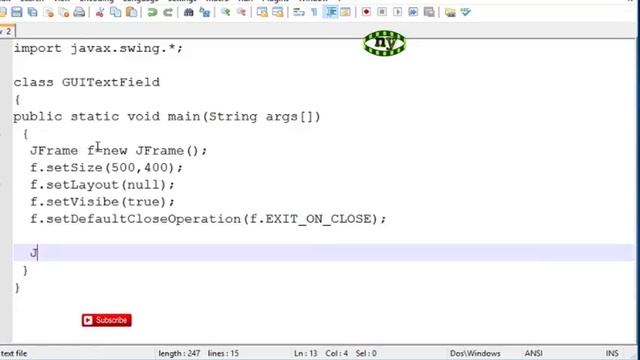Run the macro multiple times icon
The image size is (640, 360).
413,12
